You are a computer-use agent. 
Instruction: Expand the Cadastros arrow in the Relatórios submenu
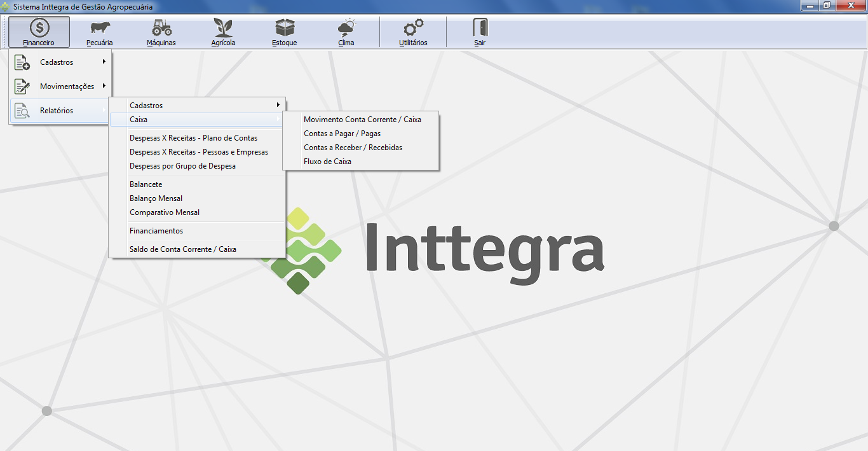278,105
